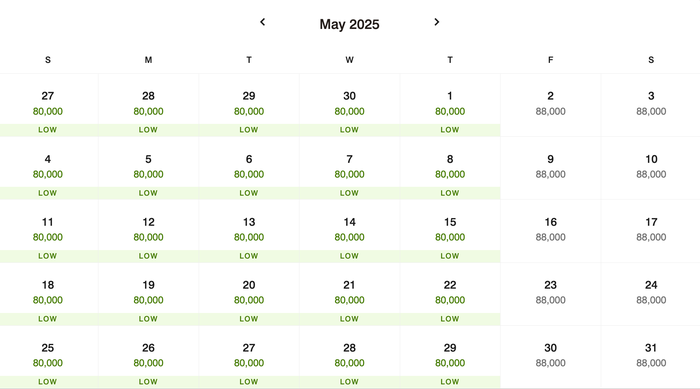700x389 pixels.
Task: Select May 7 low fare date
Action: coord(350,168)
